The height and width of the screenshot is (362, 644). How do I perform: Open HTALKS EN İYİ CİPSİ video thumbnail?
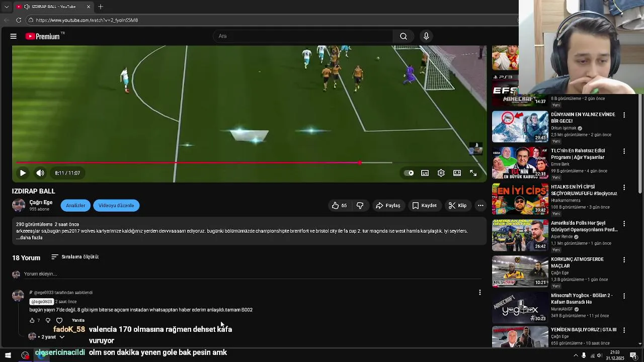[520, 199]
